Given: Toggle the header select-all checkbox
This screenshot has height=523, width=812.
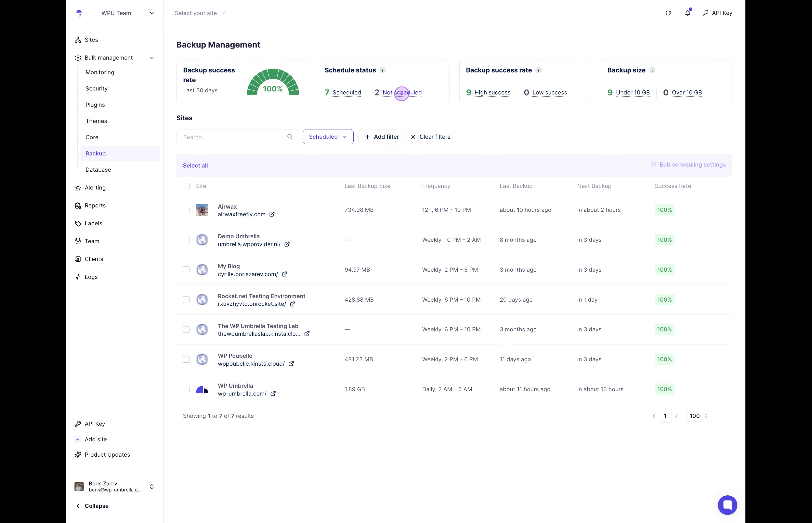Looking at the screenshot, I should tap(186, 186).
